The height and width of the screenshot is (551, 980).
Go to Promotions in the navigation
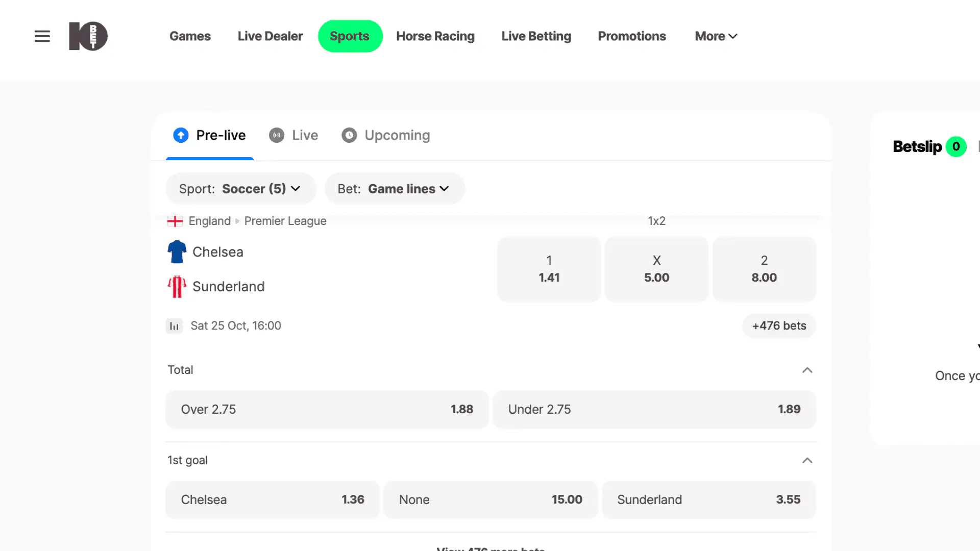632,36
